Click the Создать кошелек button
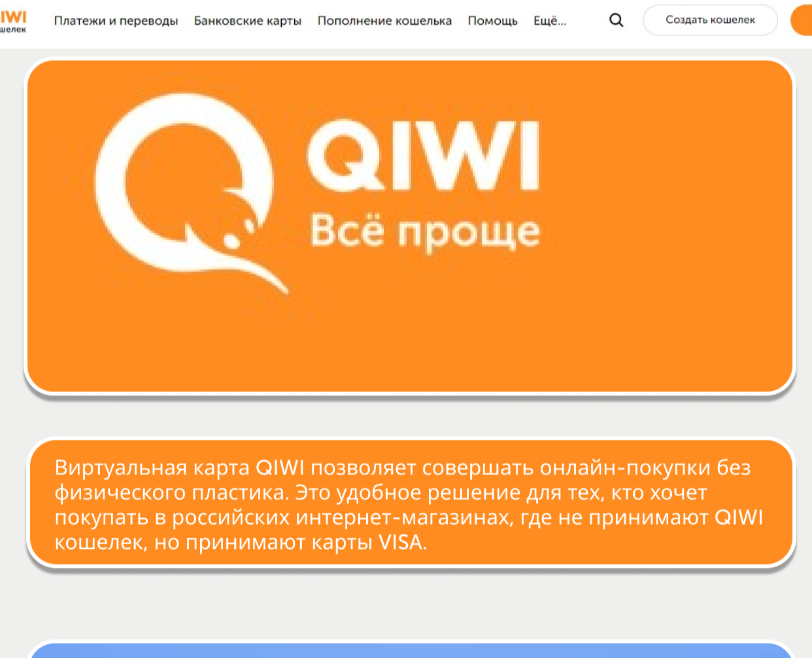 (710, 20)
